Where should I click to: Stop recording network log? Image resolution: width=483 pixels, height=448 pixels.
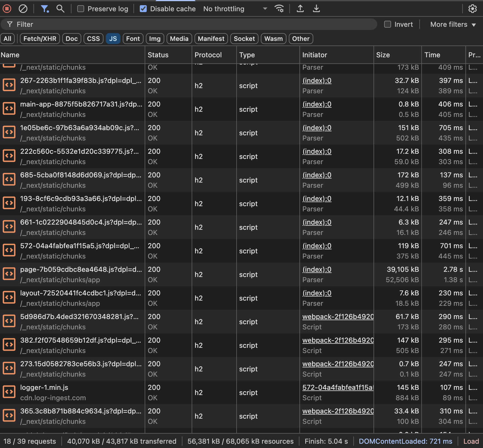click(x=7, y=9)
